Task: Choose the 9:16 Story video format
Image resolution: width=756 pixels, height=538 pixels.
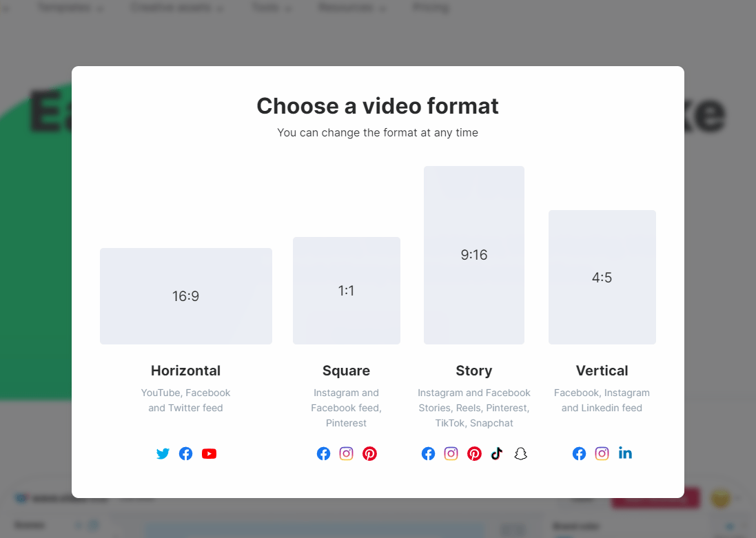Action: (x=473, y=254)
